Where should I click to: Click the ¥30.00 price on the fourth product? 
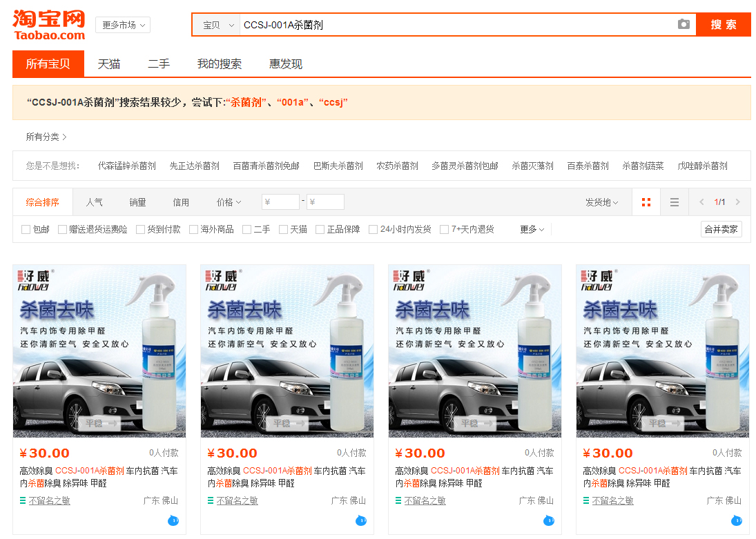tap(608, 453)
